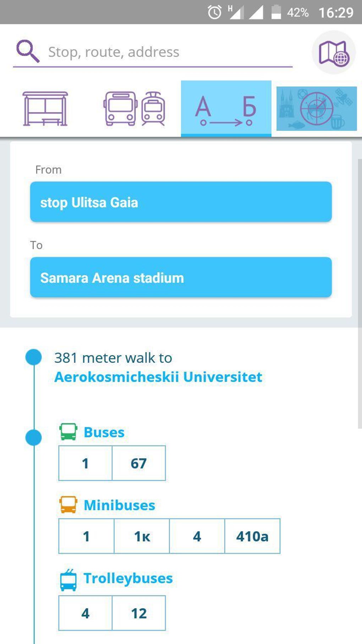Image resolution: width=362 pixels, height=644 pixels.
Task: Open the map view icon
Action: point(333,53)
